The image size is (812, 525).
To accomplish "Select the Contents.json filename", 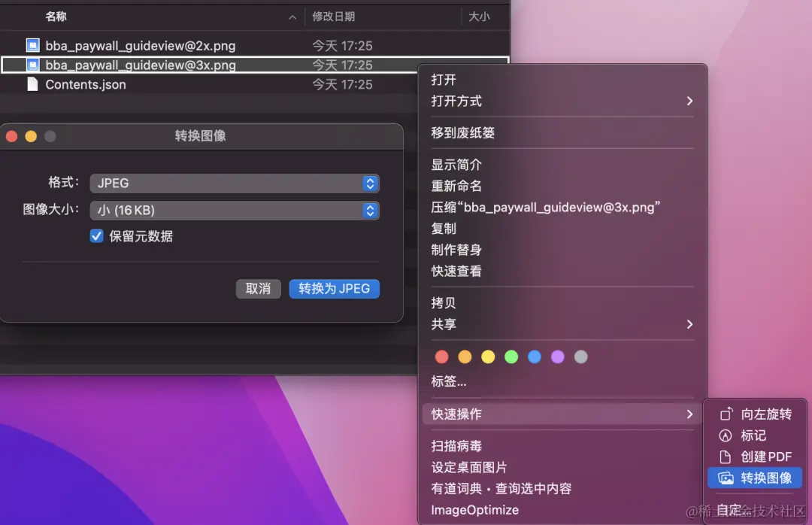I will tap(86, 84).
